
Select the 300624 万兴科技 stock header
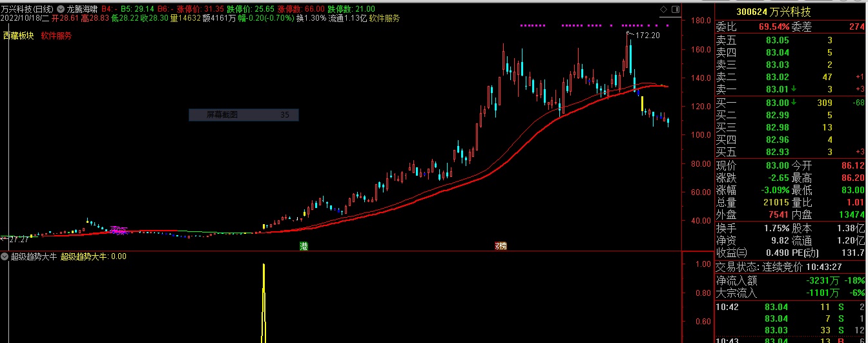774,12
